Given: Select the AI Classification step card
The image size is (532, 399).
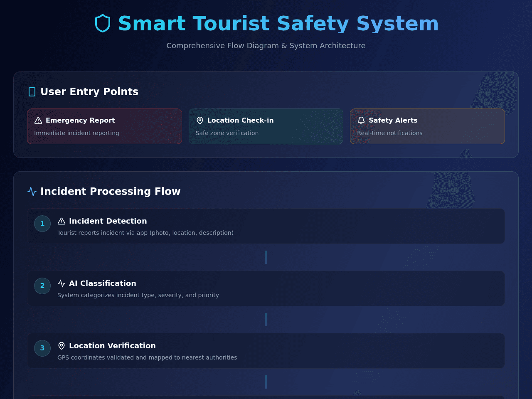Looking at the screenshot, I should pyautogui.click(x=266, y=288).
